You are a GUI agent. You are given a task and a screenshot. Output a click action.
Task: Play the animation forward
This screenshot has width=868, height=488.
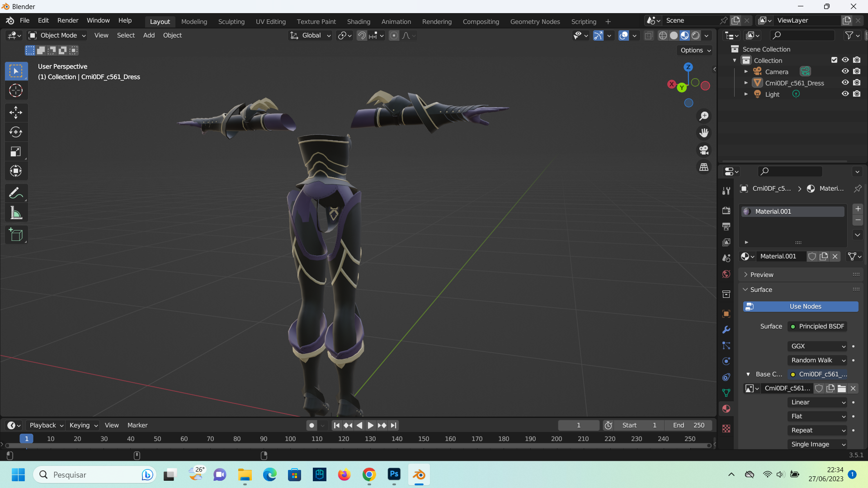(x=370, y=425)
